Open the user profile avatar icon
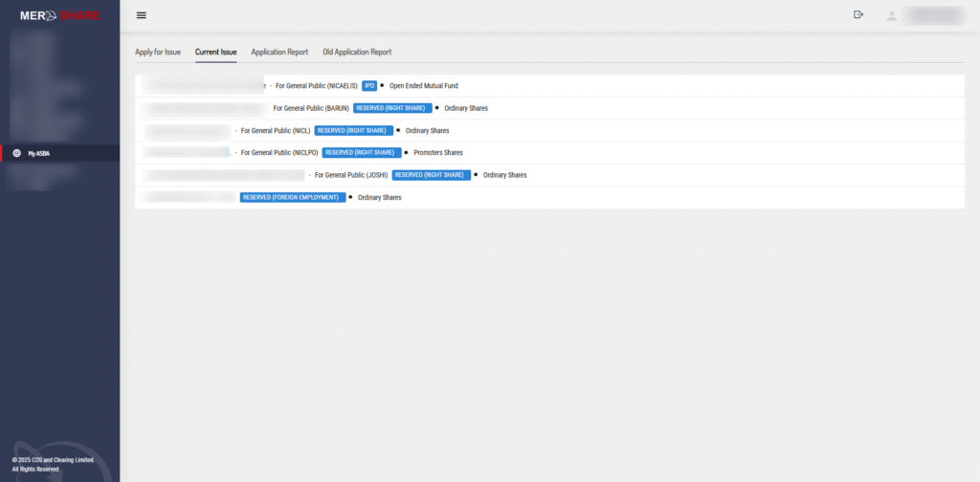This screenshot has width=980, height=482. coord(892,16)
